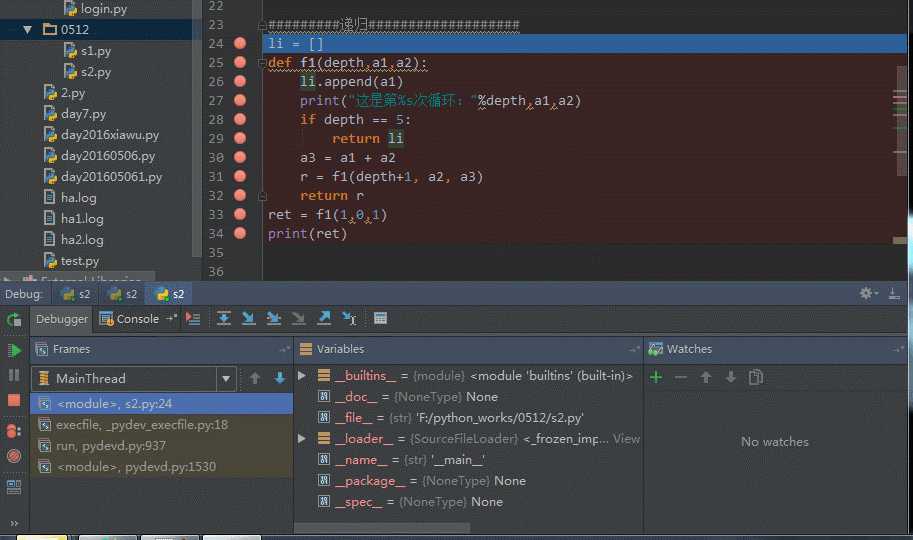Click View link for __loader__ value
Viewport: 913px width, 540px height.
(x=626, y=439)
